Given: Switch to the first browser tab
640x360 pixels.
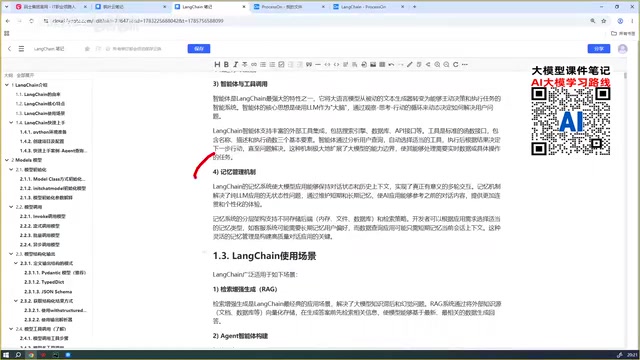Looking at the screenshot, I should [x=51, y=7].
